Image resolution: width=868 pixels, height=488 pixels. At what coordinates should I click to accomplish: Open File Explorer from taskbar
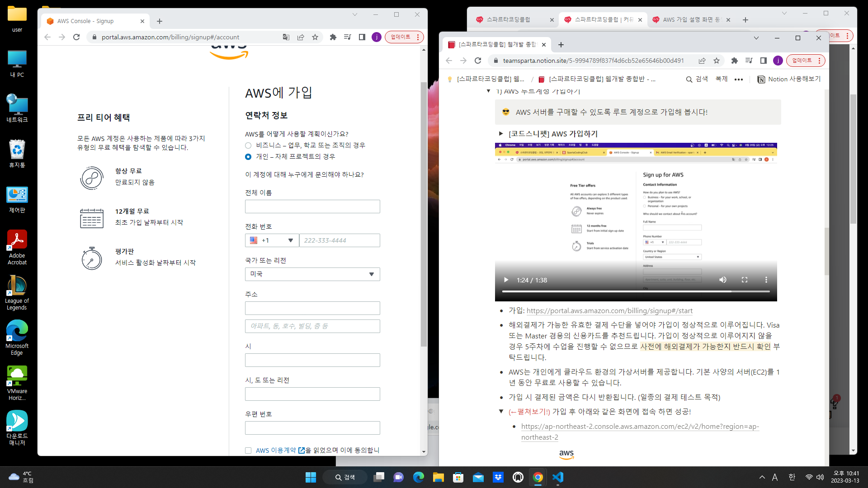coord(439,477)
